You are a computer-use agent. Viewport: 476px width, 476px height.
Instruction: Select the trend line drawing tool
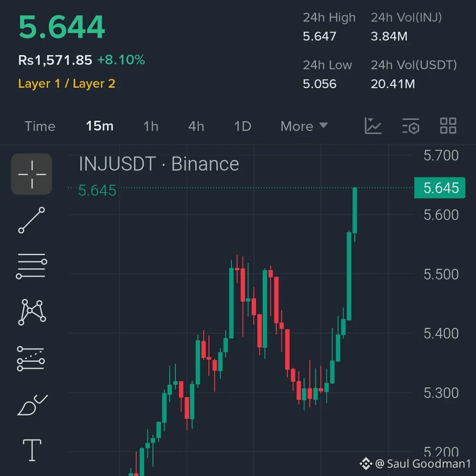pyautogui.click(x=31, y=220)
